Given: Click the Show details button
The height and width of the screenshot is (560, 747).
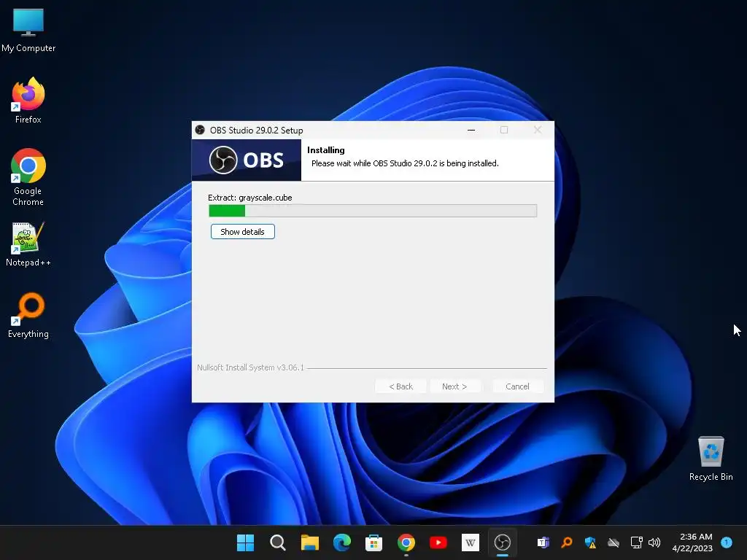Looking at the screenshot, I should coord(242,232).
